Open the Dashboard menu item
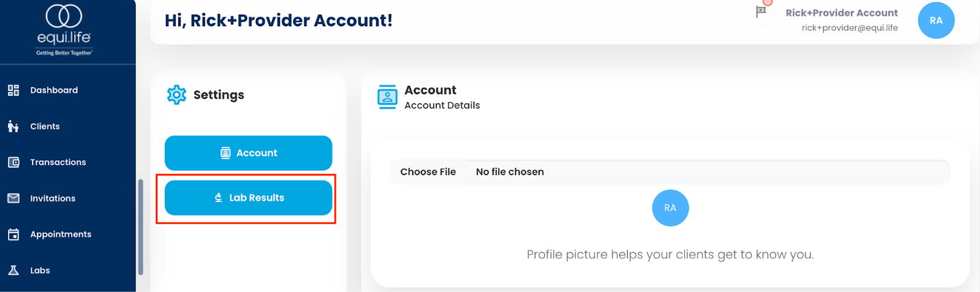 [54, 91]
